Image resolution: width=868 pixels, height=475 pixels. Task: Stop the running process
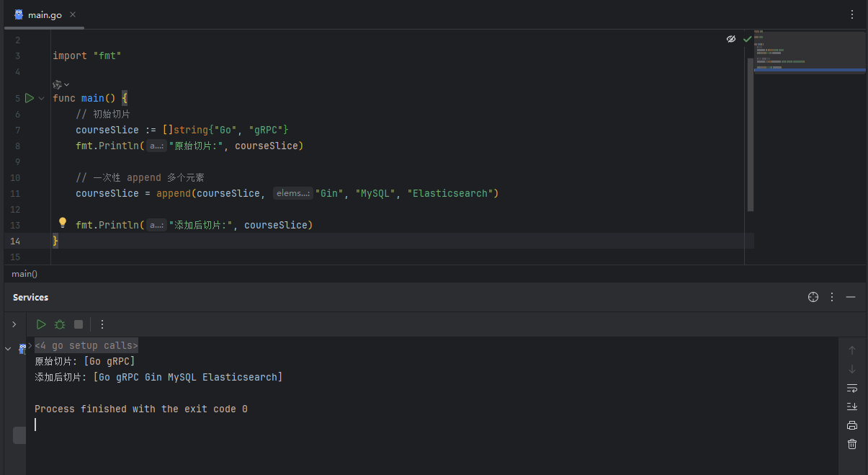tap(79, 324)
